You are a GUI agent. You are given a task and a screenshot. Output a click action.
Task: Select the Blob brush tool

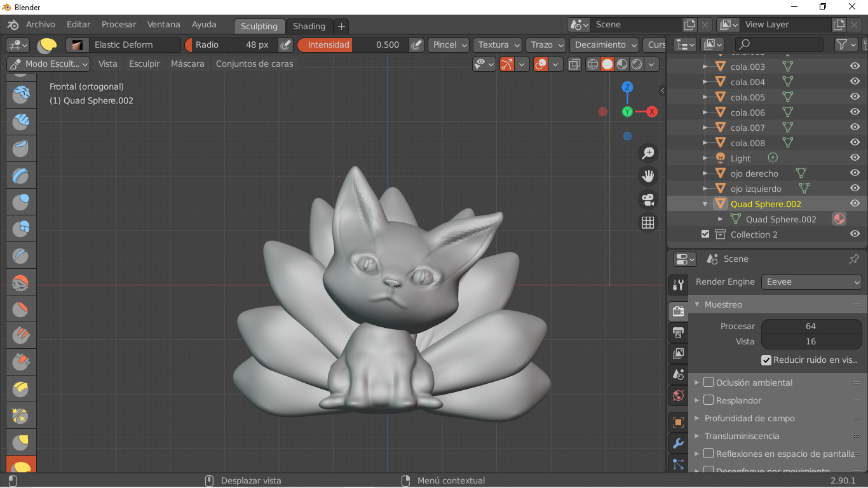click(x=21, y=230)
